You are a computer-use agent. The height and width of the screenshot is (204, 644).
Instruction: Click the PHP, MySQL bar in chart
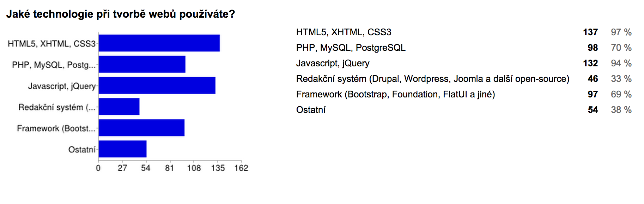(x=142, y=64)
